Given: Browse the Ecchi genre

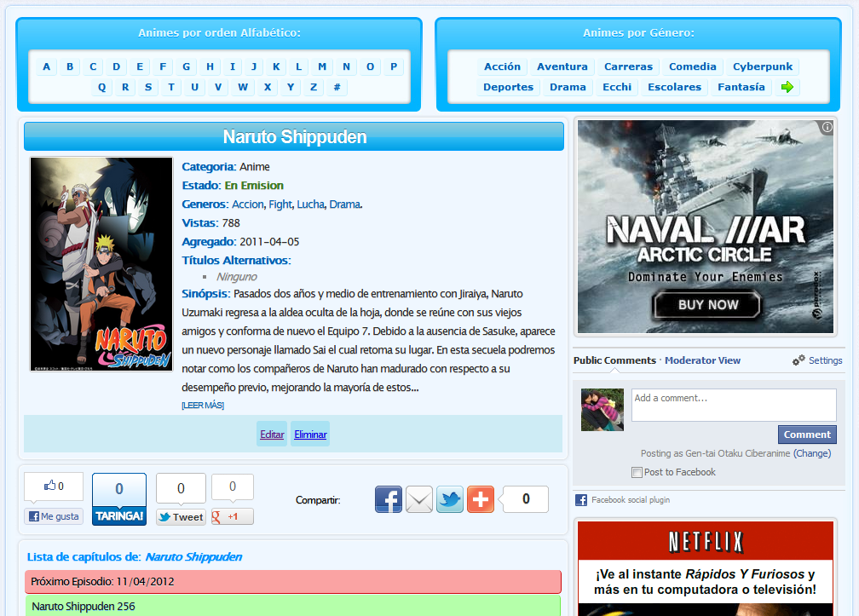Looking at the screenshot, I should pyautogui.click(x=617, y=87).
